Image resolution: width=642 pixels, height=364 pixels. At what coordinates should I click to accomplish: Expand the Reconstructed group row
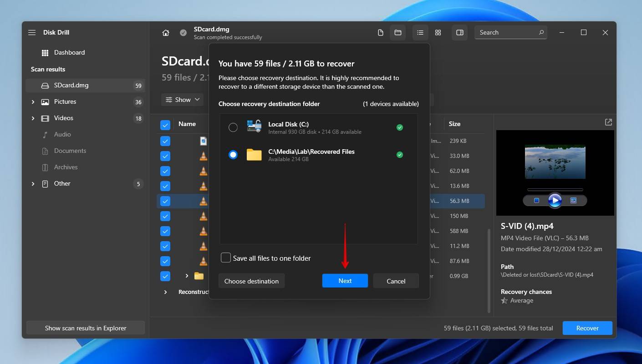pyautogui.click(x=165, y=292)
